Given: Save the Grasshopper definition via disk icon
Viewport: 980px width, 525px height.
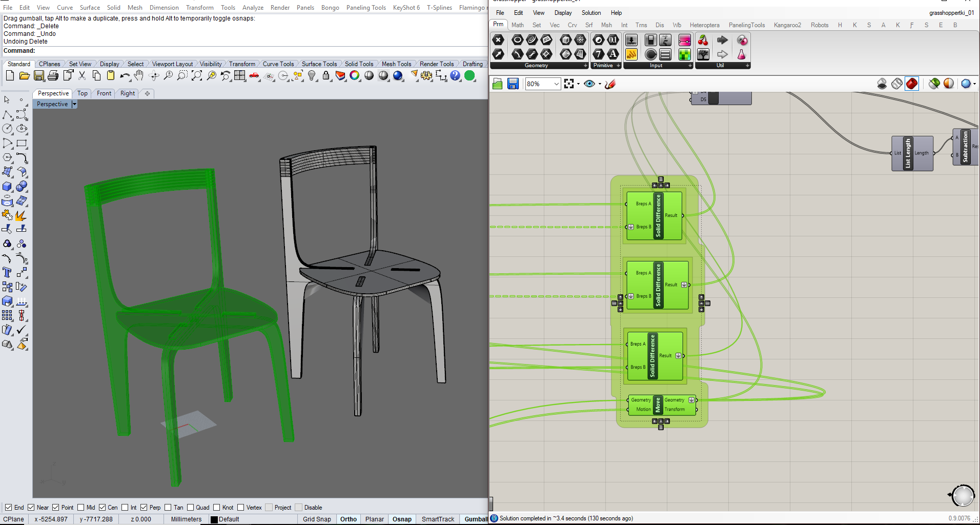Looking at the screenshot, I should coord(513,84).
